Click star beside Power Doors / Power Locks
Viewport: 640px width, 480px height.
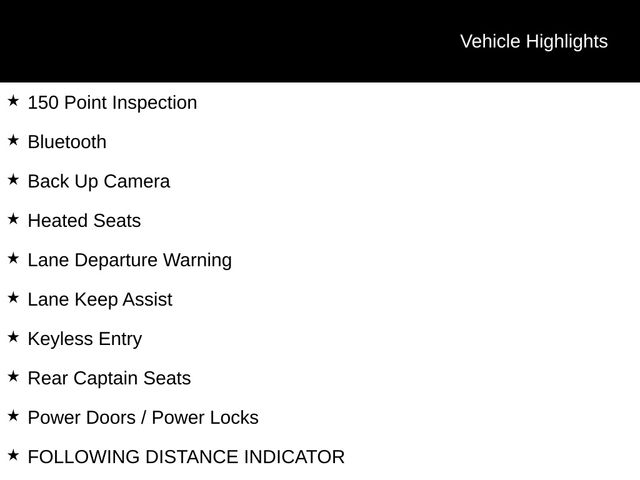pos(13,416)
